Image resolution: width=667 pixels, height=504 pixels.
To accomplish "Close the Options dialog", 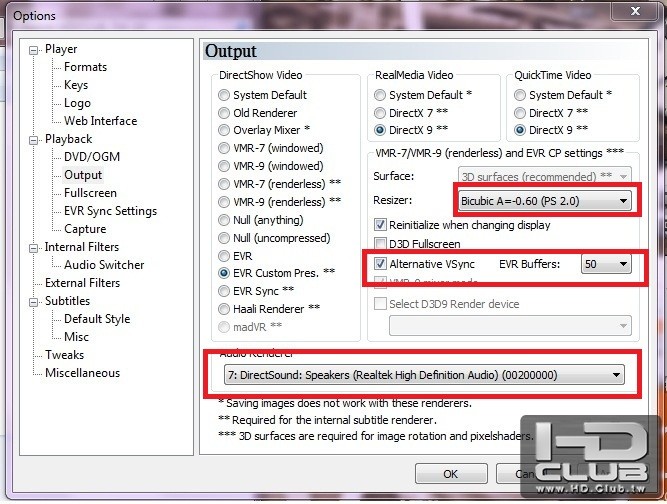I will pyautogui.click(x=635, y=11).
